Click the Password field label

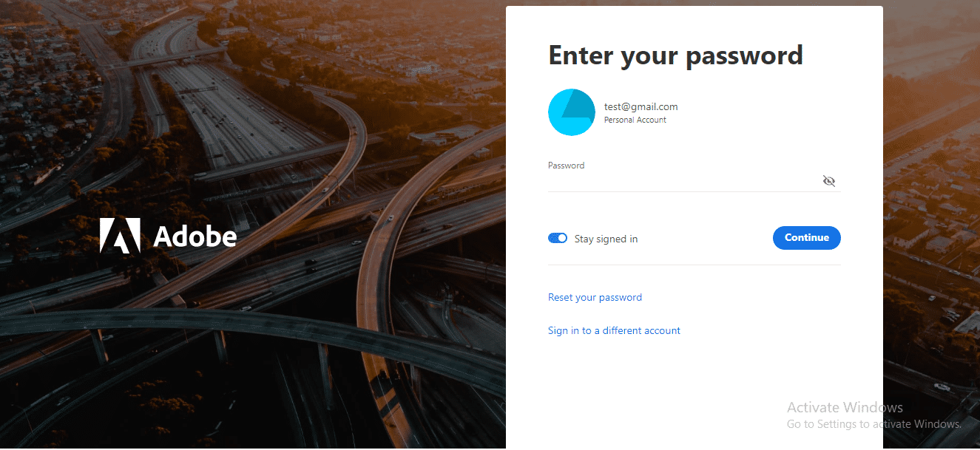pyautogui.click(x=566, y=166)
